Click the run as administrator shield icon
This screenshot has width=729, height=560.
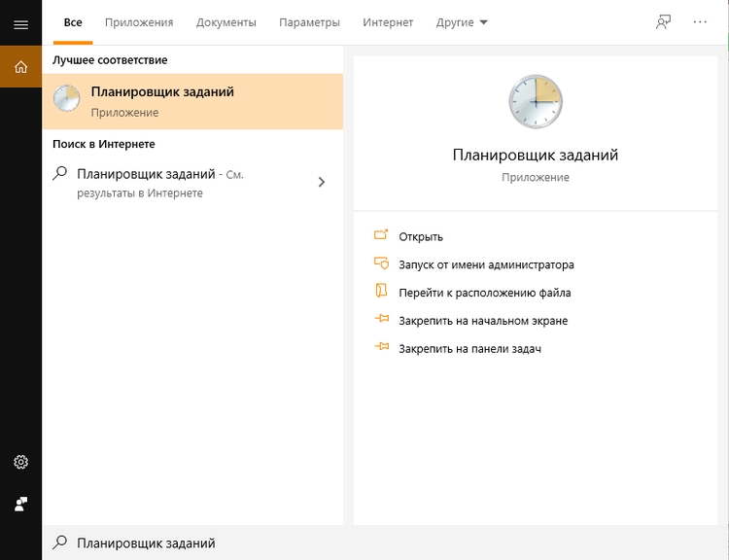(381, 262)
